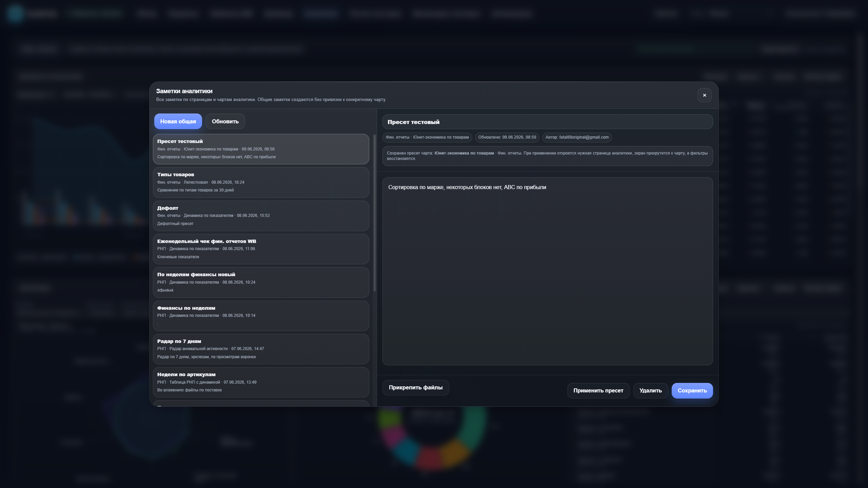868x488 pixels.
Task: Click text Радар по 7 дням, эрклезам, по просмотрам воронки
Action: tap(206, 357)
